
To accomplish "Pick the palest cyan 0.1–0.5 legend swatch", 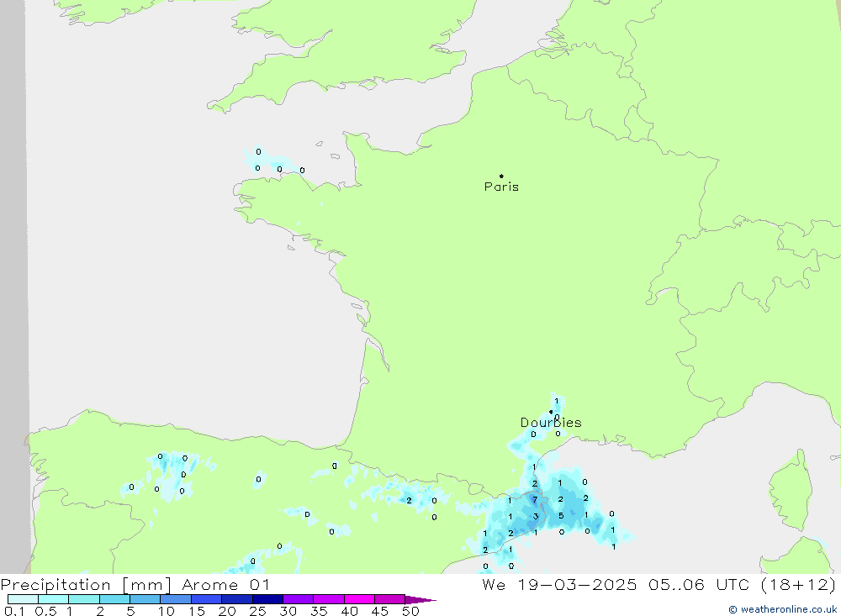I will coord(23,599).
